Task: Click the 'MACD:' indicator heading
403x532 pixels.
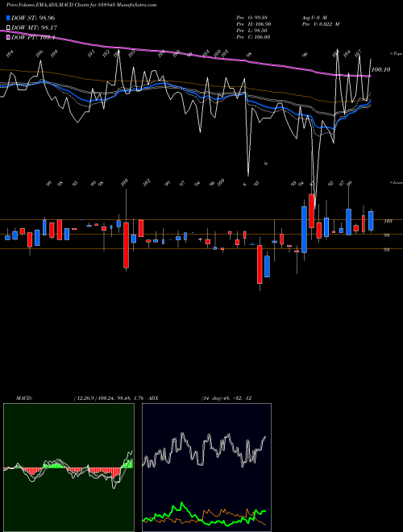Action: coord(24,398)
